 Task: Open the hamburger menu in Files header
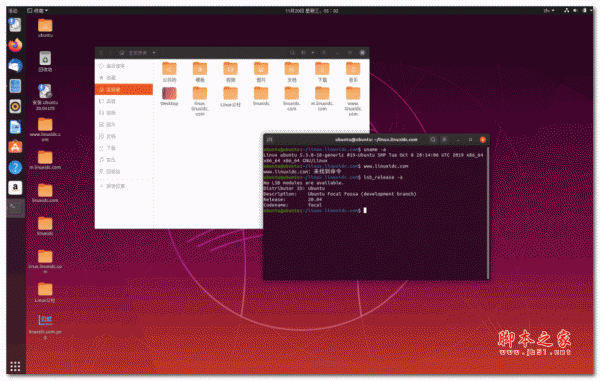pos(324,52)
